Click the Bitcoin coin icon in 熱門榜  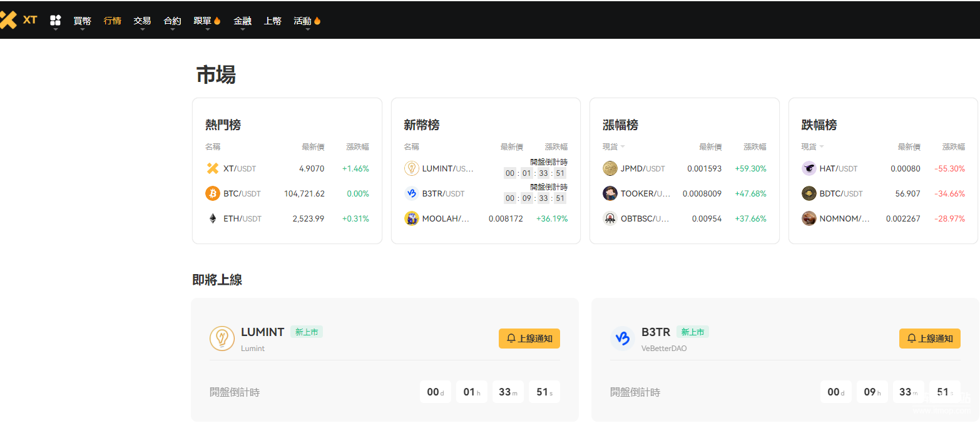coord(213,193)
